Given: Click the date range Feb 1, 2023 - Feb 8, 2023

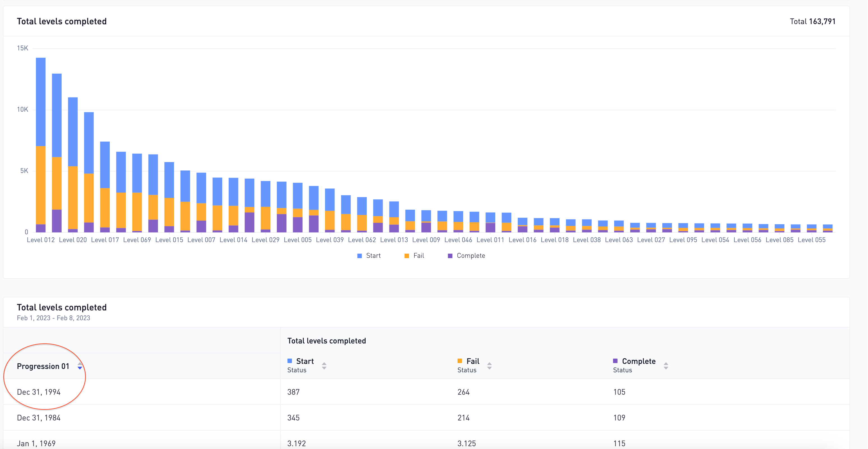Looking at the screenshot, I should 54,318.
